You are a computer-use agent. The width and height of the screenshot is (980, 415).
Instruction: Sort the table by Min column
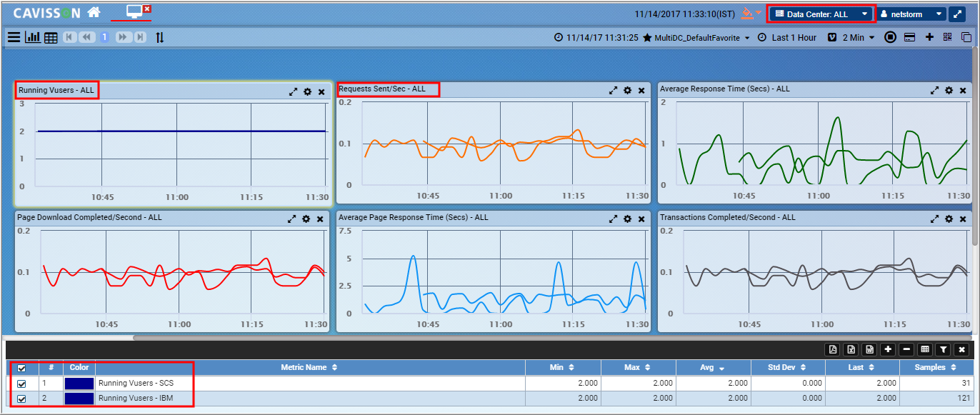[563, 368]
